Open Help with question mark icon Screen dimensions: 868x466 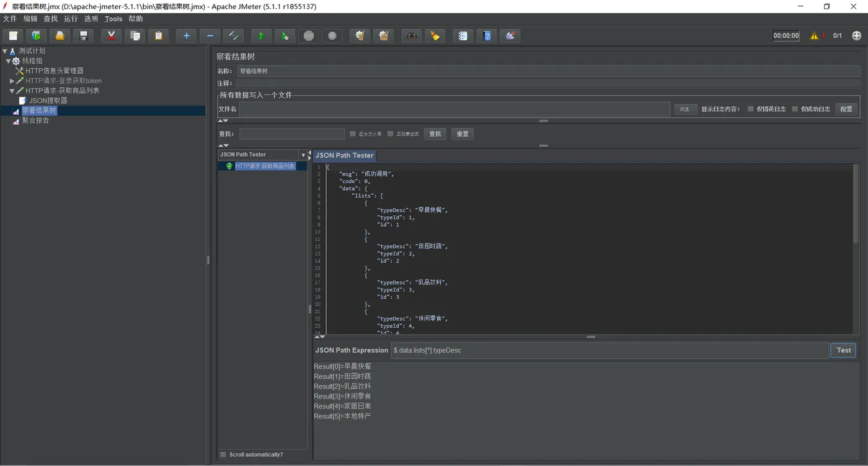486,36
